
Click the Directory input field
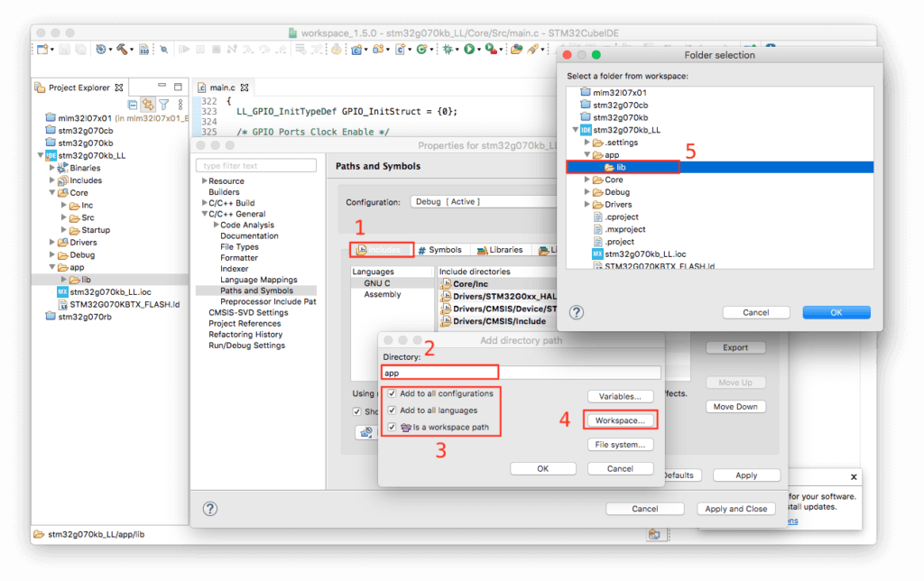tap(522, 373)
